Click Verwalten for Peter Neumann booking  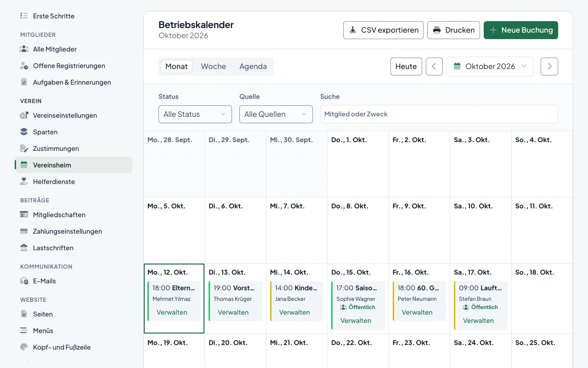pyautogui.click(x=417, y=312)
